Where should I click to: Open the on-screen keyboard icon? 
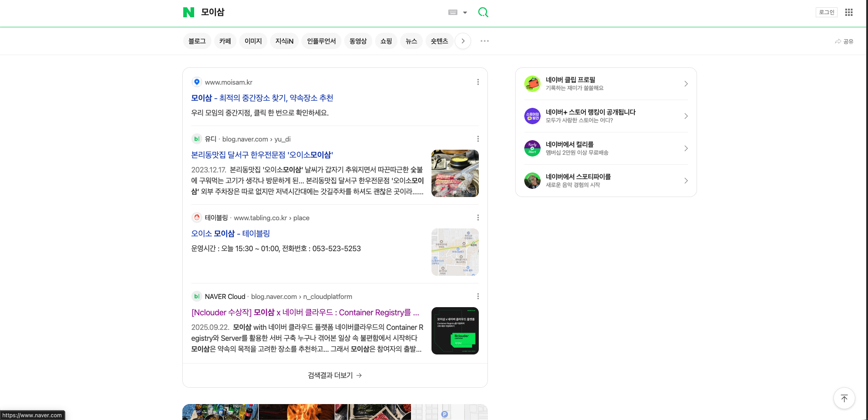coord(453,12)
